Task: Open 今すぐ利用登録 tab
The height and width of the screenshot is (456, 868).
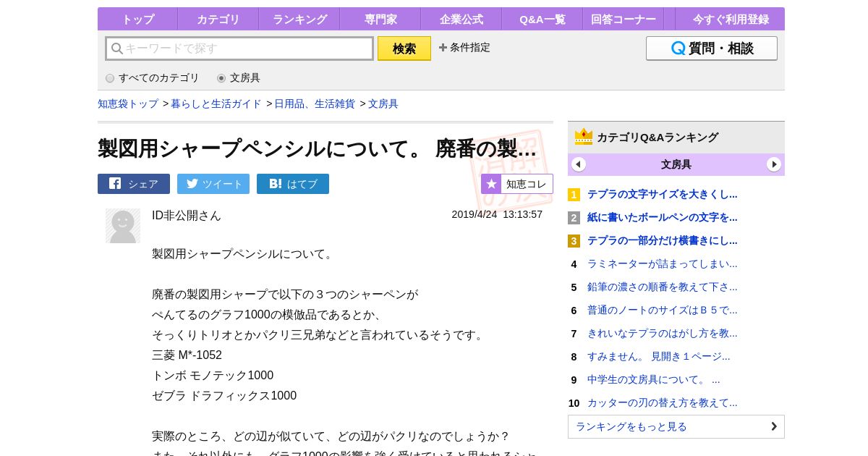Action: click(x=731, y=19)
